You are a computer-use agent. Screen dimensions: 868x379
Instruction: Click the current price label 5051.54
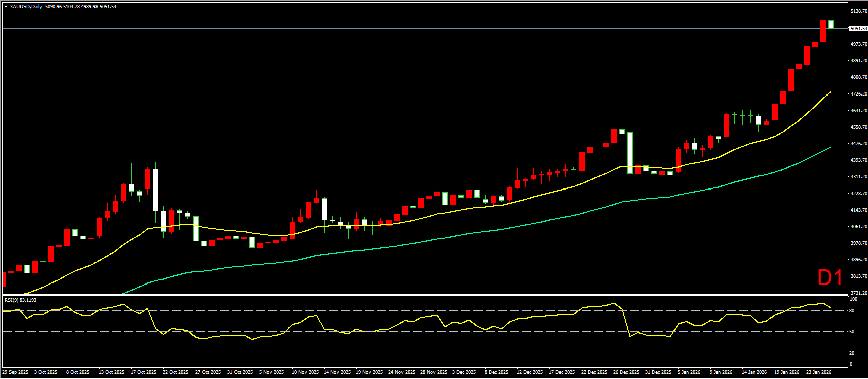(858, 29)
